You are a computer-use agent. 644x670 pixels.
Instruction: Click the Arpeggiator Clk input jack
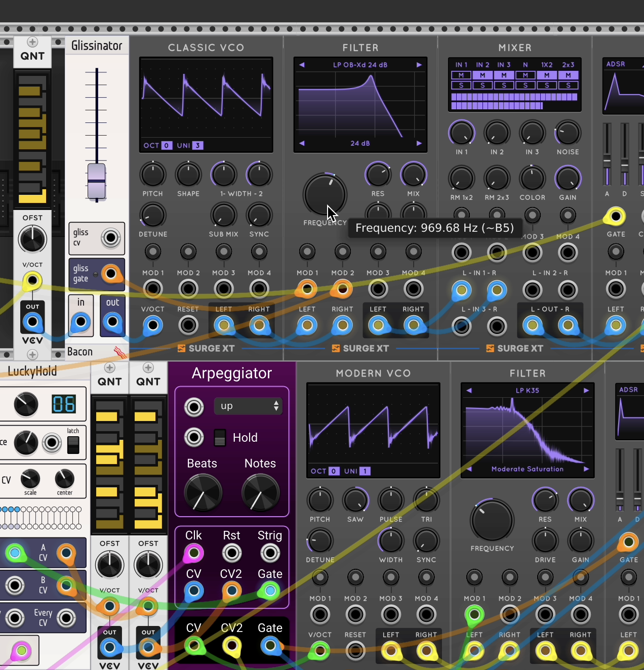193,553
